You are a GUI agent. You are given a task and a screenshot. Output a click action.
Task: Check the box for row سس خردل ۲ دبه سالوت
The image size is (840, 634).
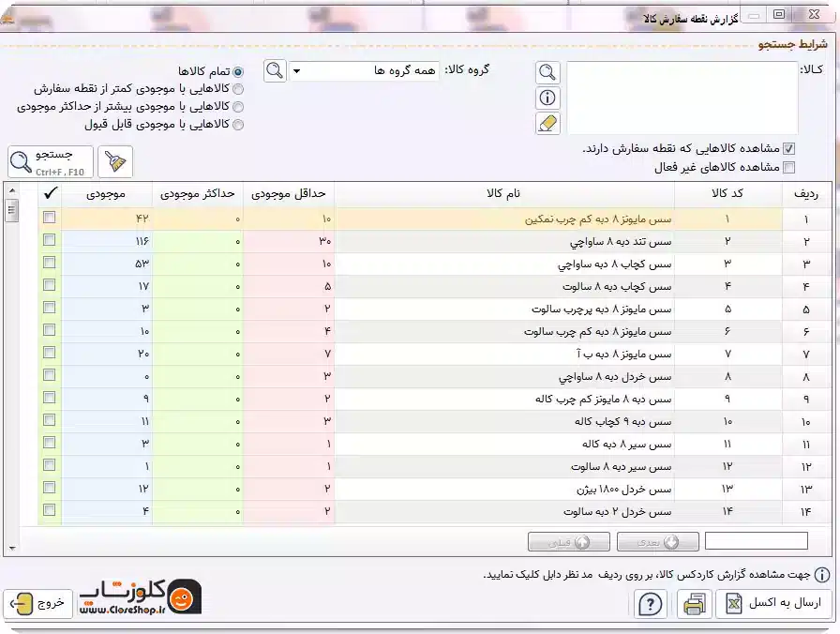(x=50, y=509)
